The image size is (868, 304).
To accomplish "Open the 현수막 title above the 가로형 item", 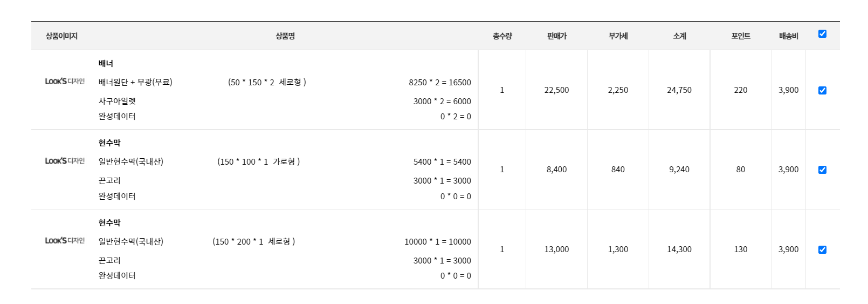I will pyautogui.click(x=109, y=143).
